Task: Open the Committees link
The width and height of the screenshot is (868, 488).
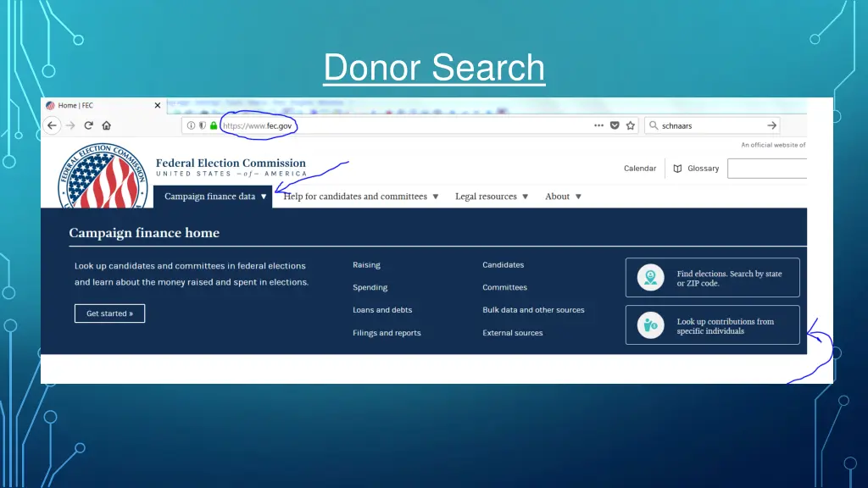Action: [x=505, y=287]
